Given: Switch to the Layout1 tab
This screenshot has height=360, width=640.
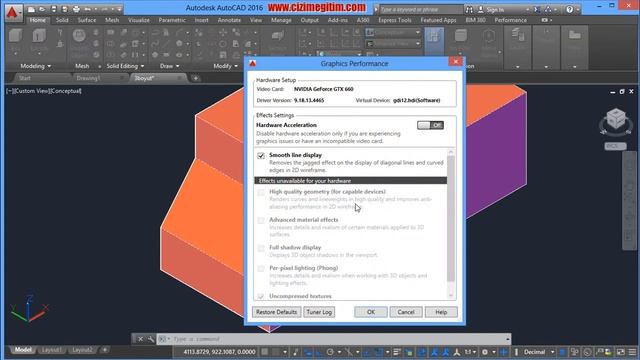Looking at the screenshot, I should [52, 350].
